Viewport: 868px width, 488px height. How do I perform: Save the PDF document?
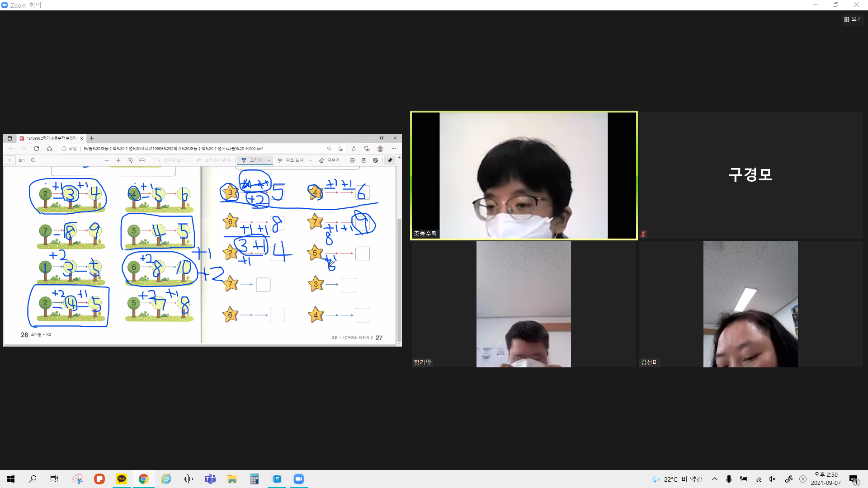click(x=364, y=160)
